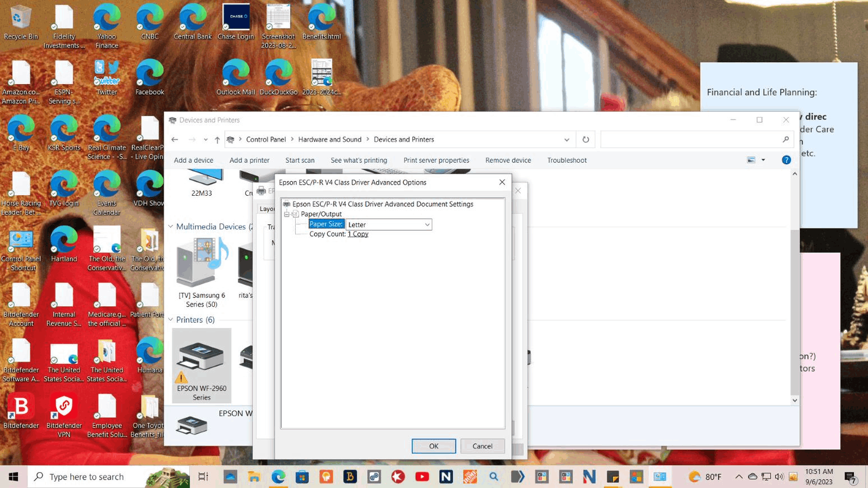Image resolution: width=868 pixels, height=488 pixels.
Task: Open Task View on the taskbar
Action: click(203, 477)
